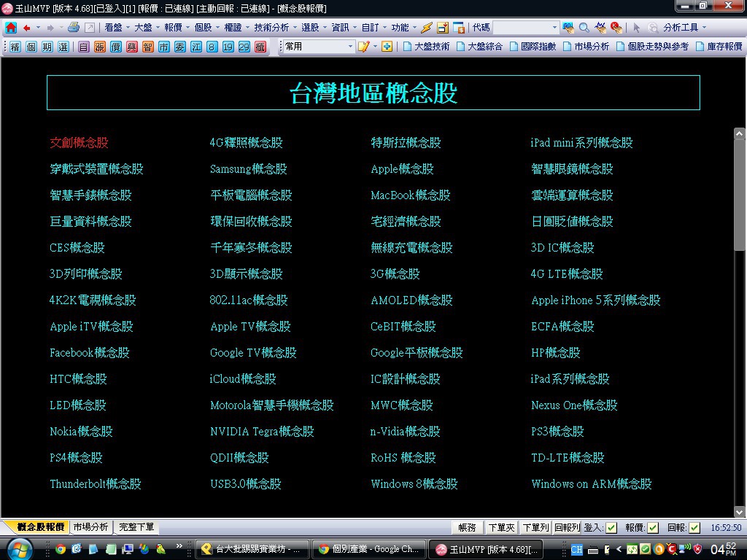Image resolution: width=747 pixels, height=560 pixels.
Task: Expand the 代碼 code combo box
Action: coord(554,28)
